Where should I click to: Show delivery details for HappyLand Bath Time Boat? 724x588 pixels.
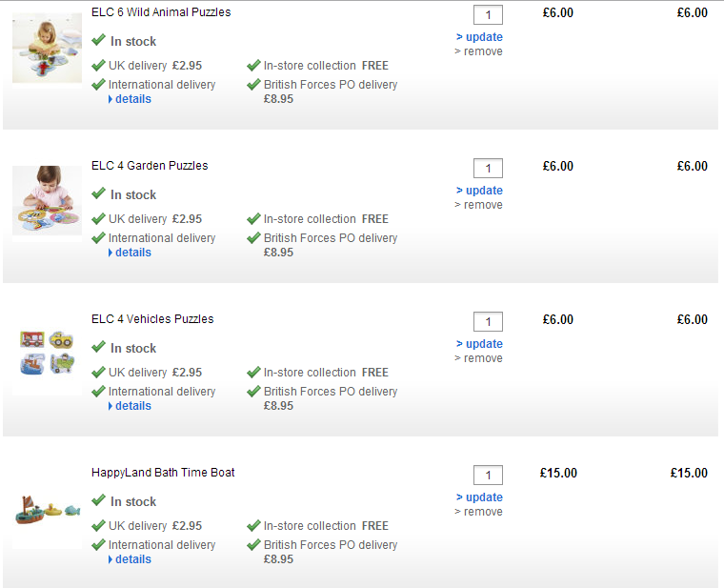(x=130, y=558)
